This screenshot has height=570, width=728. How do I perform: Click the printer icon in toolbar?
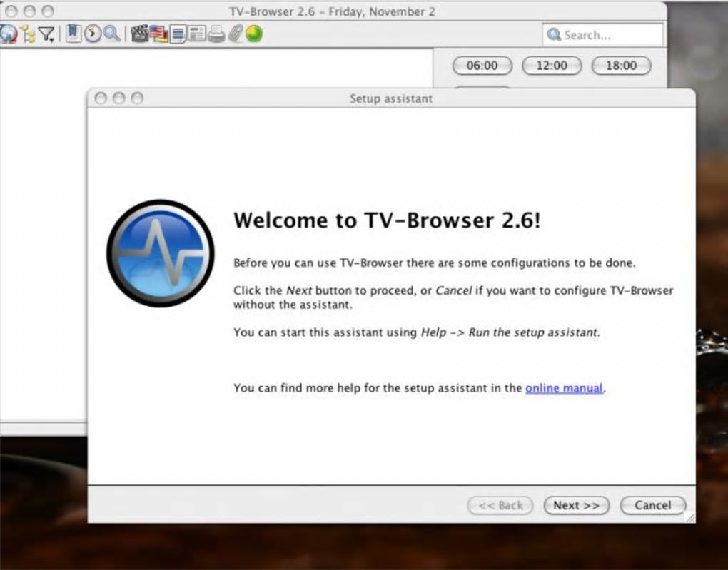[216, 34]
